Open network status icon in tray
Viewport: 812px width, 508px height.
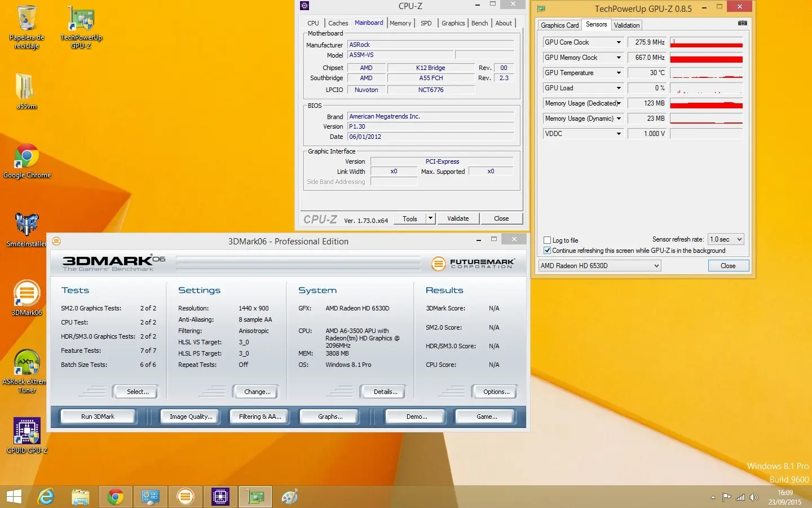point(740,497)
